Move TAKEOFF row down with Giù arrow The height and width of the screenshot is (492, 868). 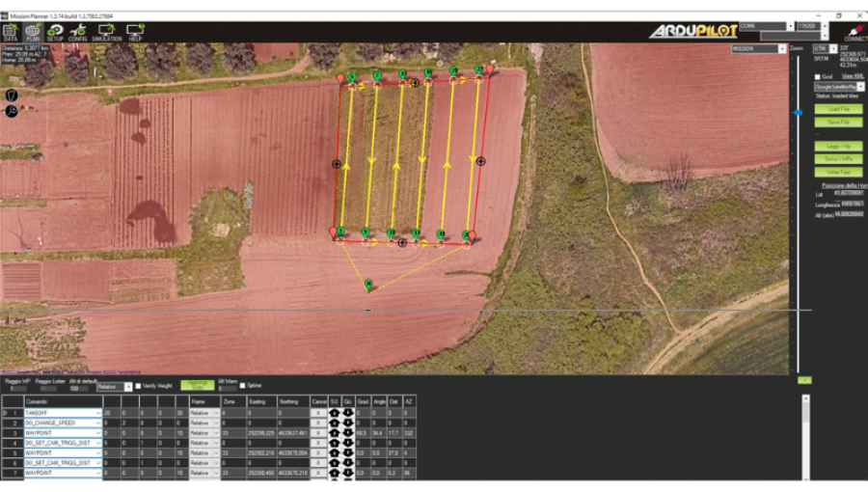coord(347,413)
